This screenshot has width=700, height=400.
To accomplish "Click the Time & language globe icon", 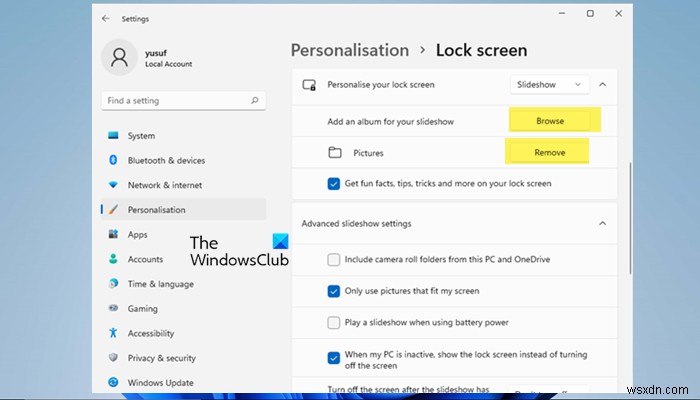I will click(113, 283).
